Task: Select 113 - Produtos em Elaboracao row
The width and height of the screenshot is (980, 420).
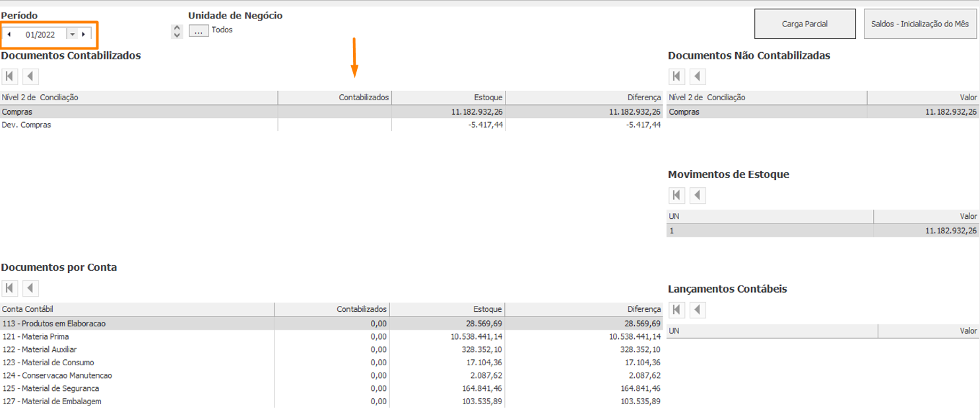Action: pos(331,323)
